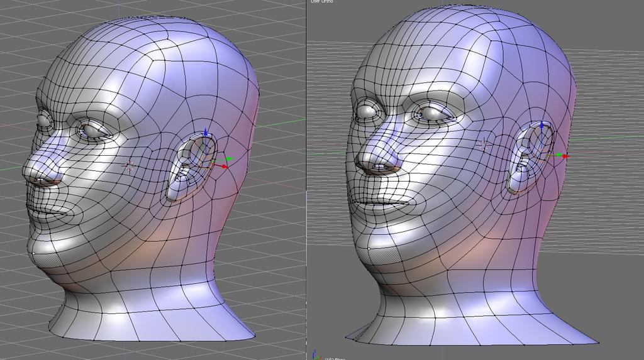Click the green Y-axis arrow in right viewport
The width and height of the screenshot is (644, 360).
point(559,155)
